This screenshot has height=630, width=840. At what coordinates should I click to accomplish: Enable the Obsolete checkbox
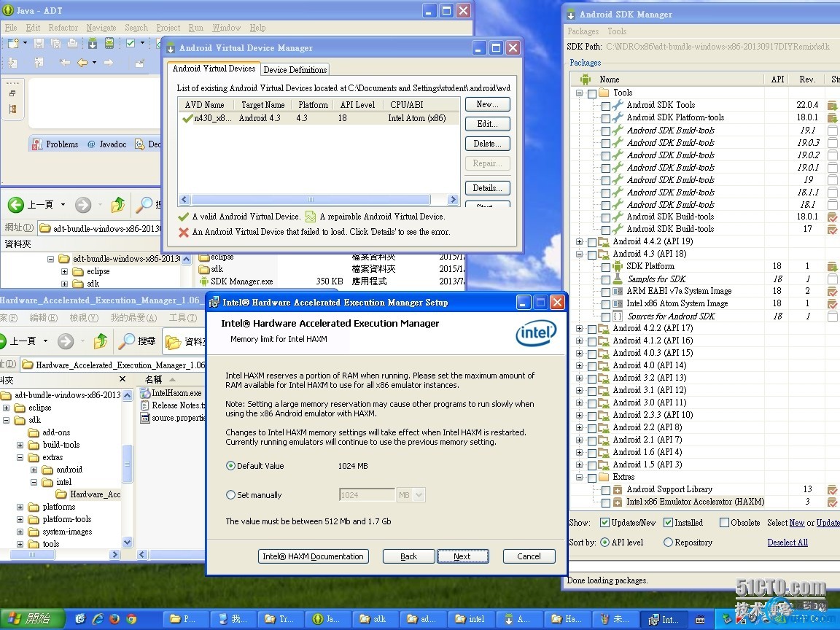724,523
